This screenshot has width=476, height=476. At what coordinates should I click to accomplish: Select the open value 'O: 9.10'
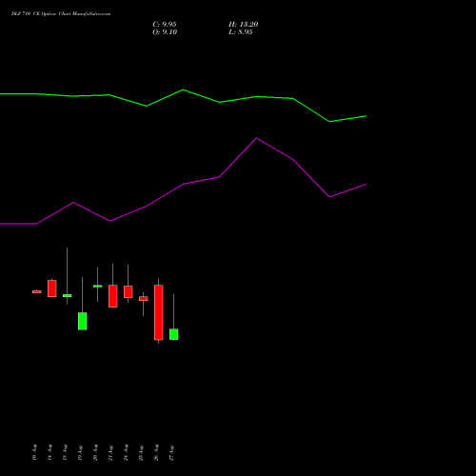point(165,32)
